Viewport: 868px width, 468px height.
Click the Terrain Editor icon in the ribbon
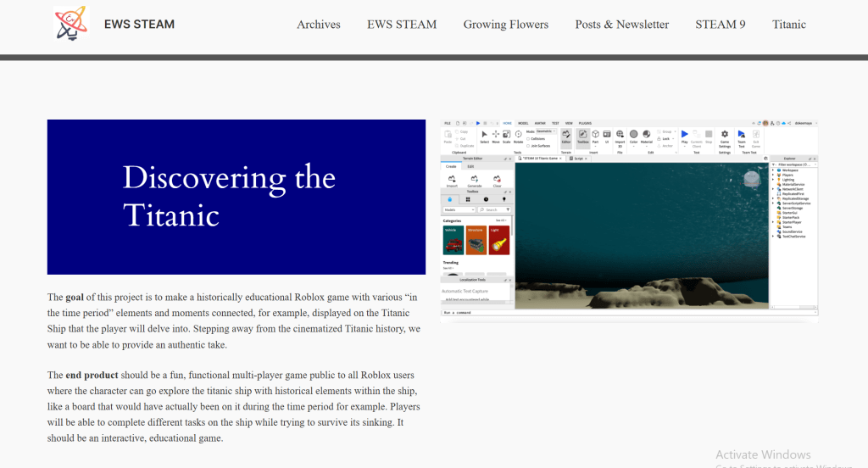point(565,135)
